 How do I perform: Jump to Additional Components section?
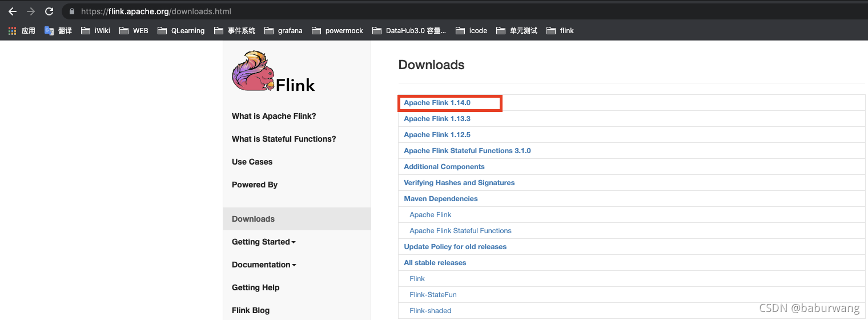(444, 167)
